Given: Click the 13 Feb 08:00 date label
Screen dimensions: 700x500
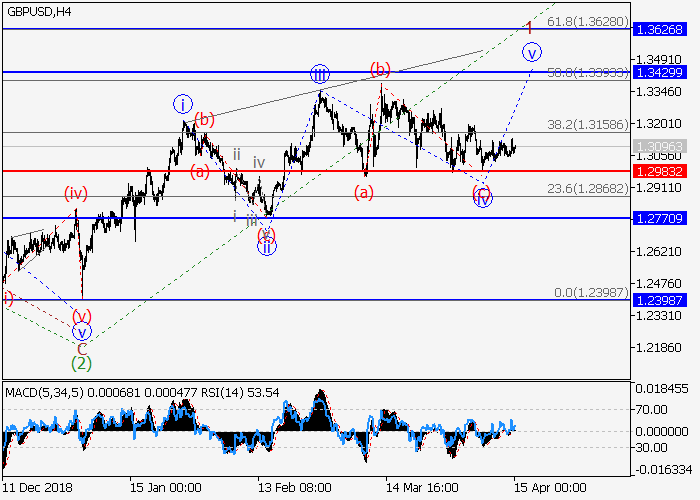Looking at the screenshot, I should 295,488.
